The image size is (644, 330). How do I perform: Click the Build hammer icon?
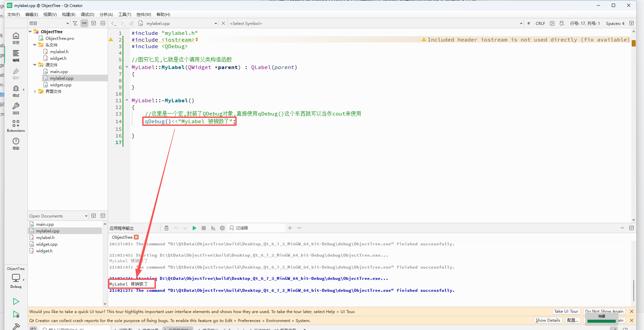point(16,326)
